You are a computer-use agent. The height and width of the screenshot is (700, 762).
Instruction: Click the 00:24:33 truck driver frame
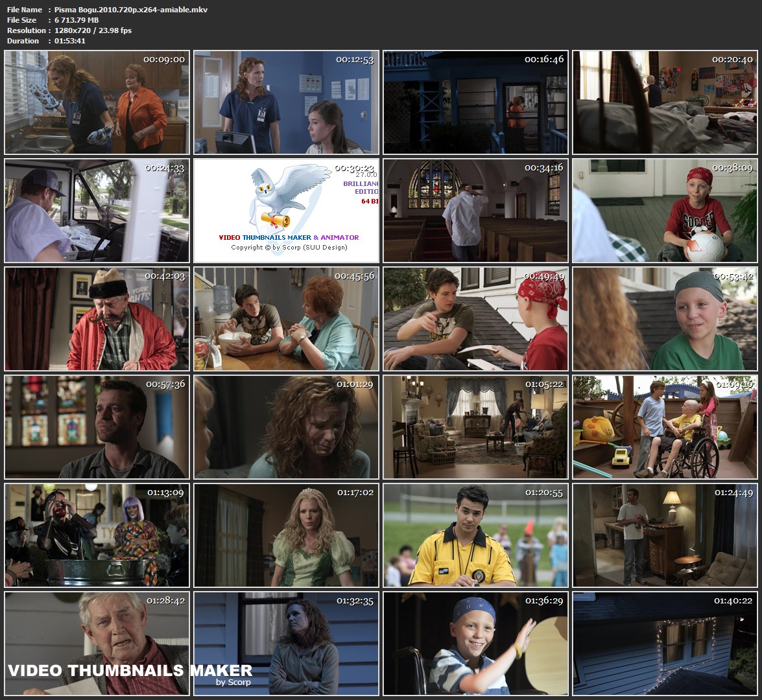(97, 211)
